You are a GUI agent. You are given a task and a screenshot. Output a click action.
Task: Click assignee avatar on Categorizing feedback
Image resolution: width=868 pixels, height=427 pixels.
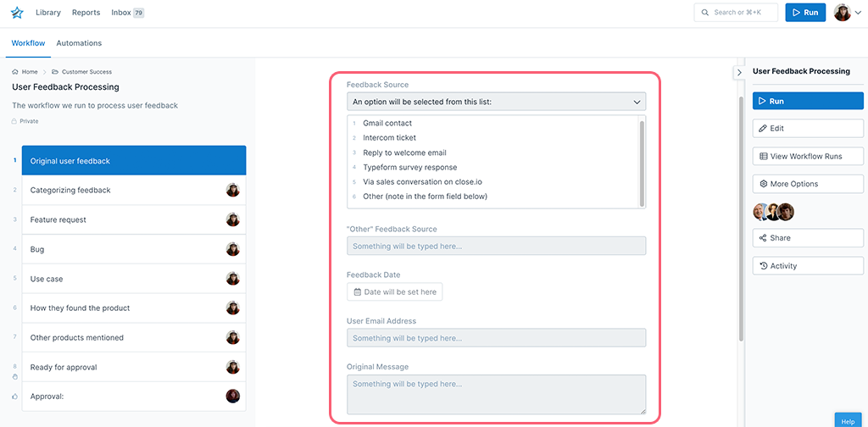pos(233,191)
